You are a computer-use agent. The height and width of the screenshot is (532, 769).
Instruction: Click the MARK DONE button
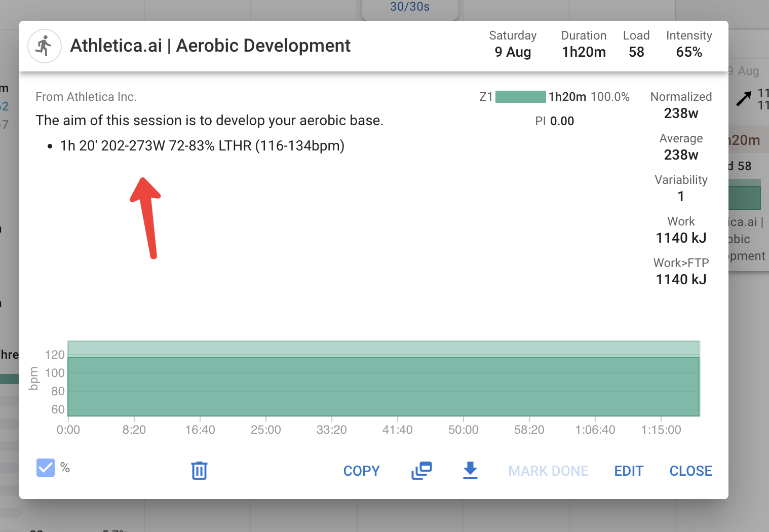(x=548, y=471)
